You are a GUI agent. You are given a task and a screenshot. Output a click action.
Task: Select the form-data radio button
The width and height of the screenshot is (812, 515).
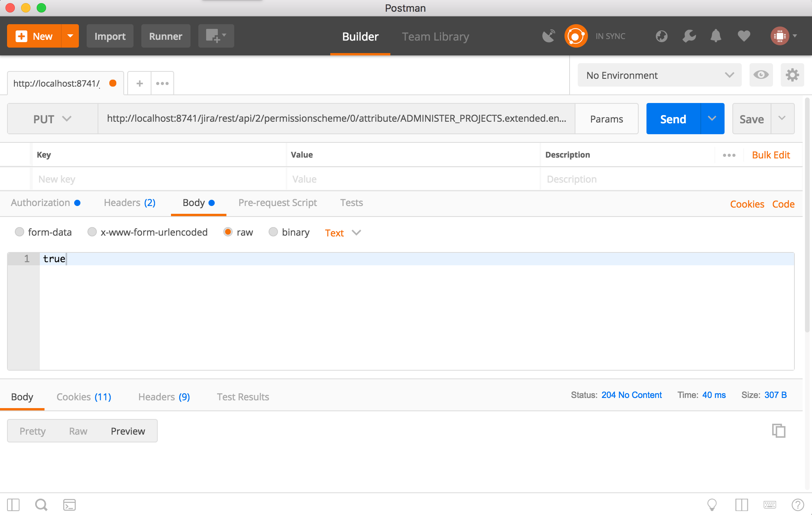point(20,232)
